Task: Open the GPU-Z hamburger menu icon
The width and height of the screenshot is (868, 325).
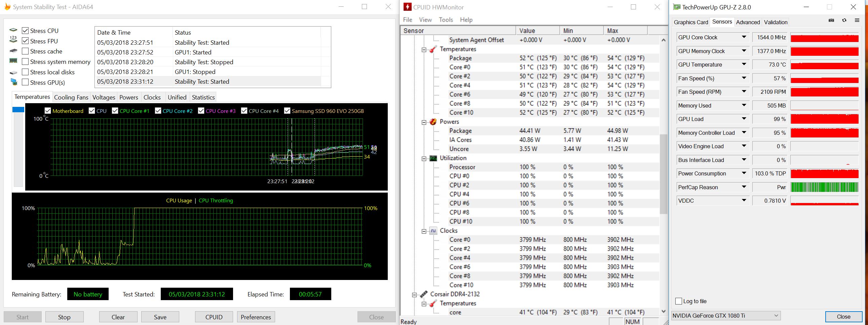Action: click(x=857, y=21)
